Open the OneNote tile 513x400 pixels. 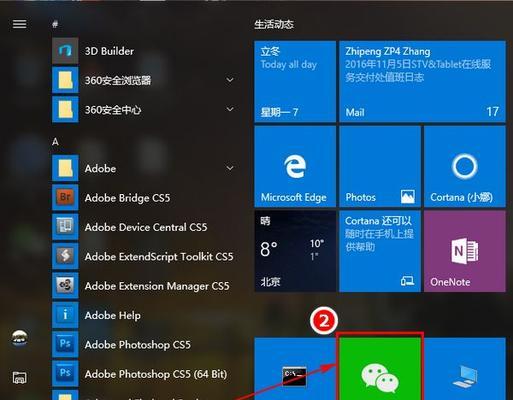pyautogui.click(x=465, y=251)
